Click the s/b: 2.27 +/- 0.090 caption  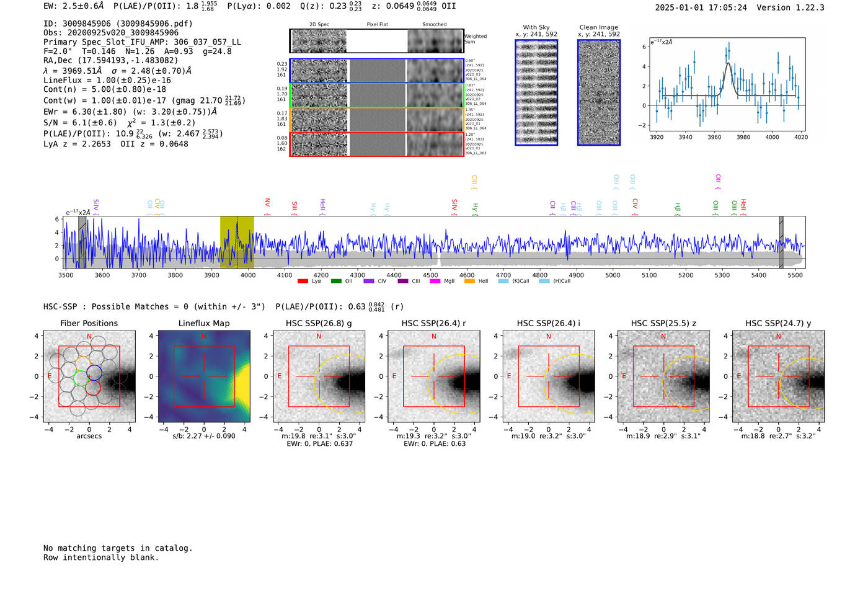[x=204, y=436]
